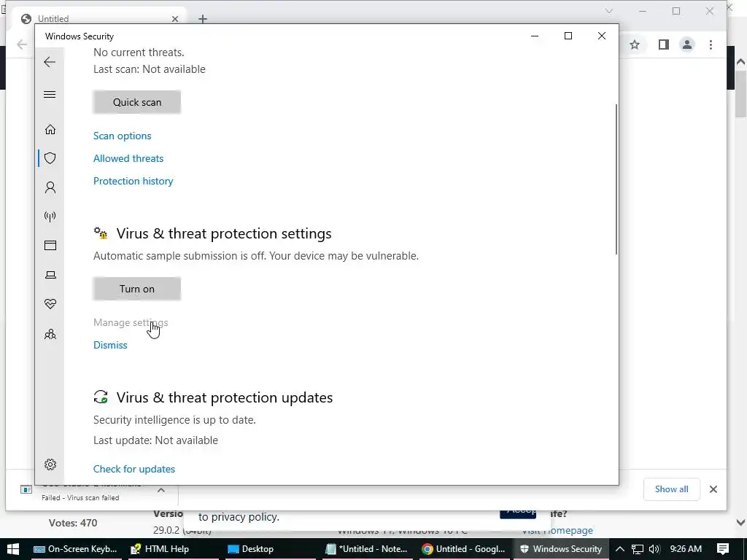
Task: Open Account protection person icon
Action: click(x=50, y=187)
